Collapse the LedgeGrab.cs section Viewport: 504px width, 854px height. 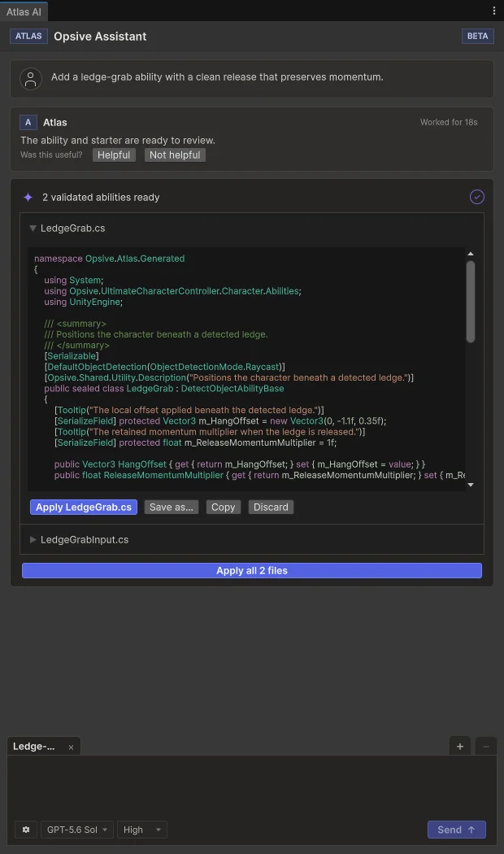33,229
